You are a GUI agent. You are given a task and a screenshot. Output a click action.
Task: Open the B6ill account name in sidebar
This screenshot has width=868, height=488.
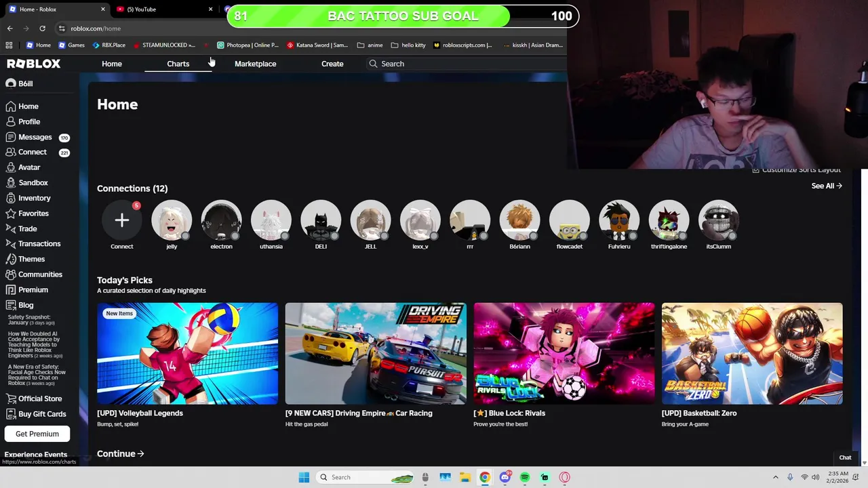point(25,83)
